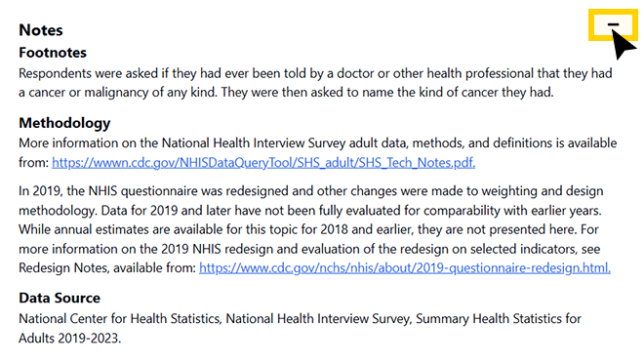Viewport: 644px width, 363px height.
Task: Click the word 'from:' before the PDF link
Action: tap(34, 163)
